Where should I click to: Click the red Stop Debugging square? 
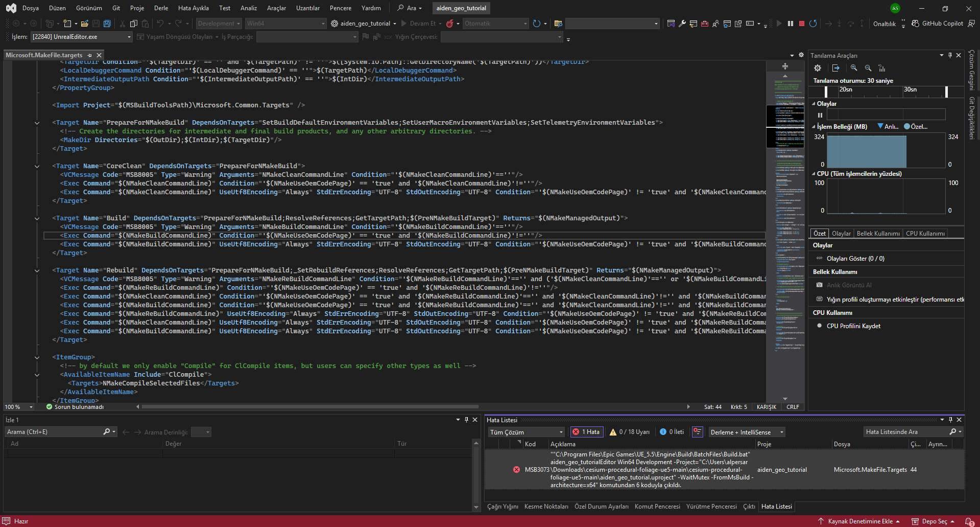802,24
